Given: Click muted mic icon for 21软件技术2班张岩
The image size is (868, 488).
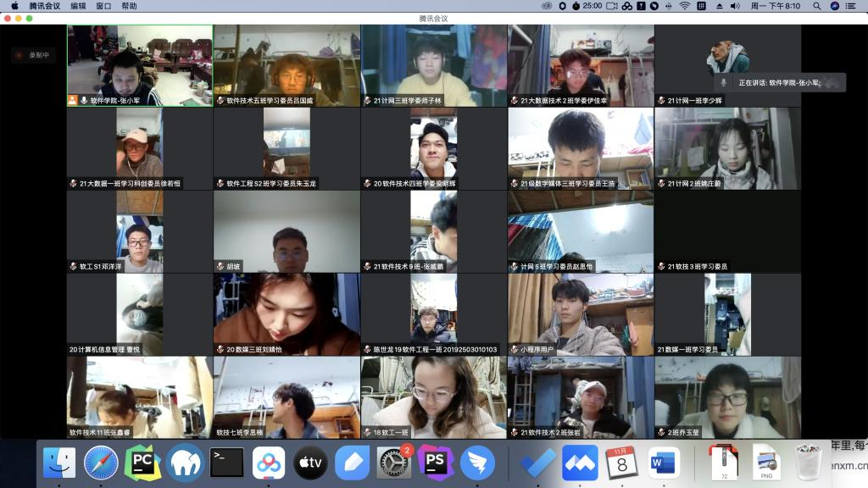Looking at the screenshot, I should click(x=515, y=432).
